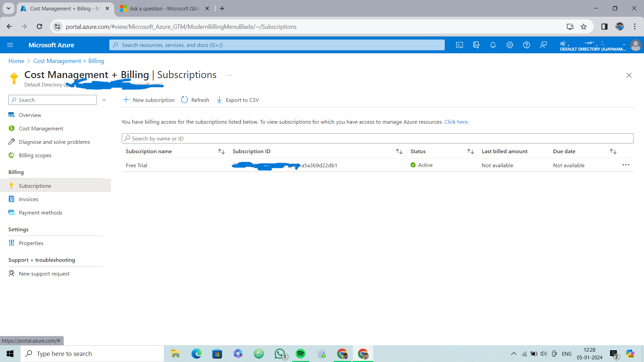This screenshot has width=644, height=362.
Task: Open New support request
Action: (44, 274)
